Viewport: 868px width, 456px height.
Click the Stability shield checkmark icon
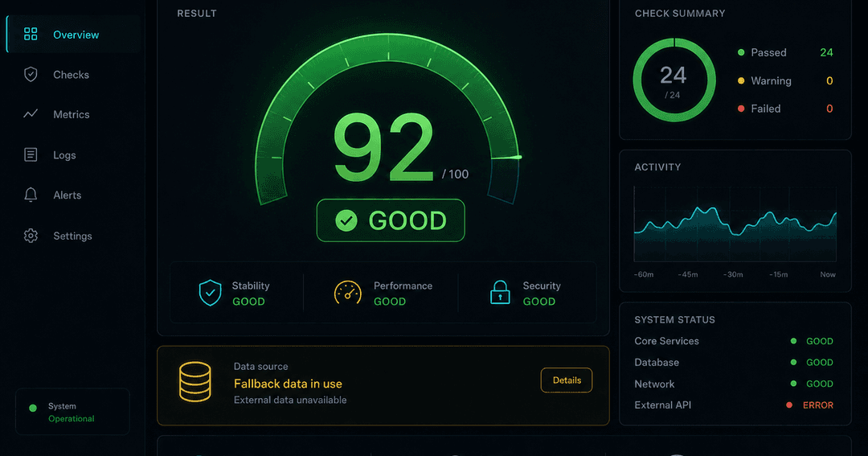tap(211, 293)
